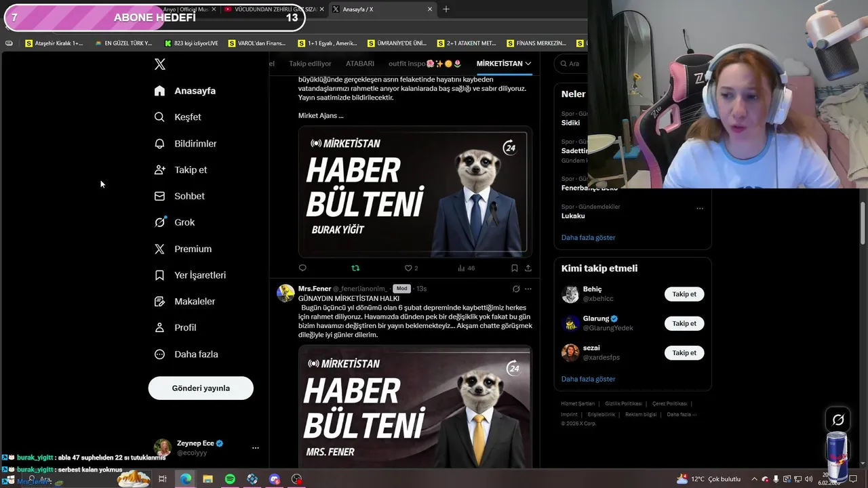Open Mrs. Fener Haber Bülteni image
Image resolution: width=868 pixels, height=488 pixels.
(x=415, y=407)
